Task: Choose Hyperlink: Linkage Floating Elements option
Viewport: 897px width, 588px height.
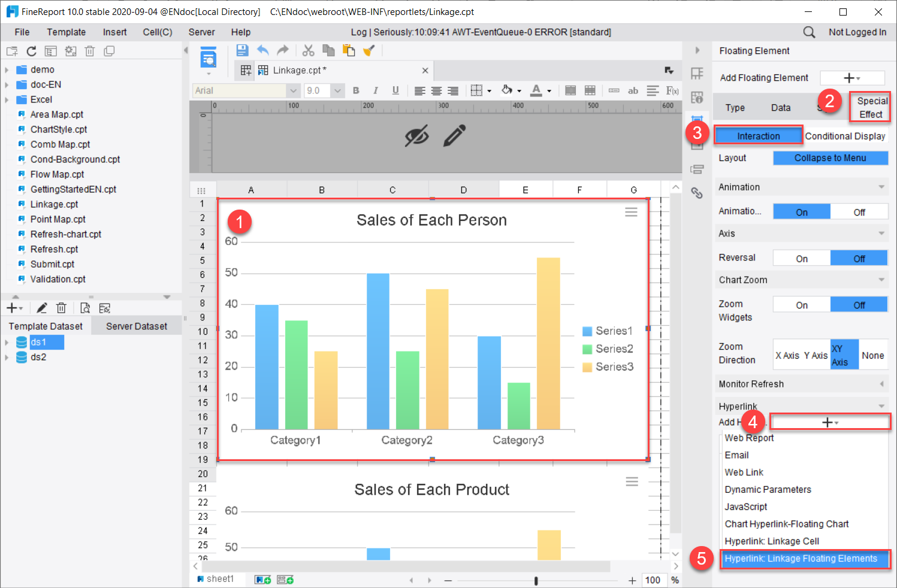Action: [801, 559]
